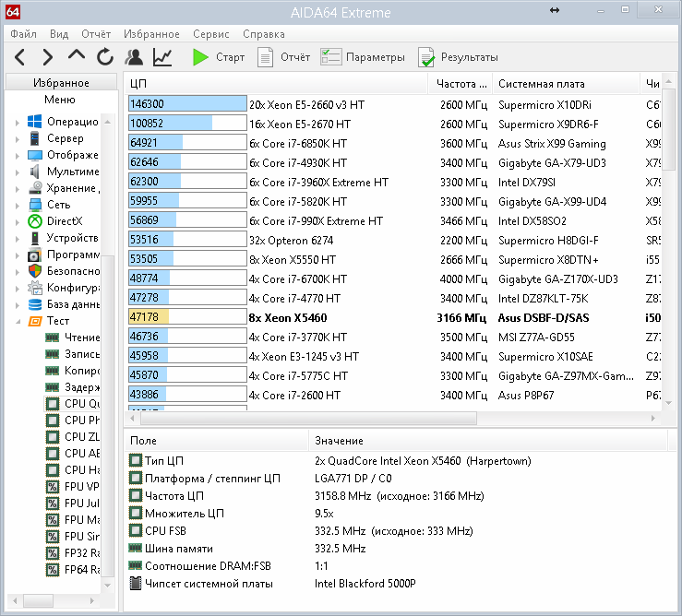Click the up-level arrow icon
This screenshot has height=616, width=682.
click(77, 55)
